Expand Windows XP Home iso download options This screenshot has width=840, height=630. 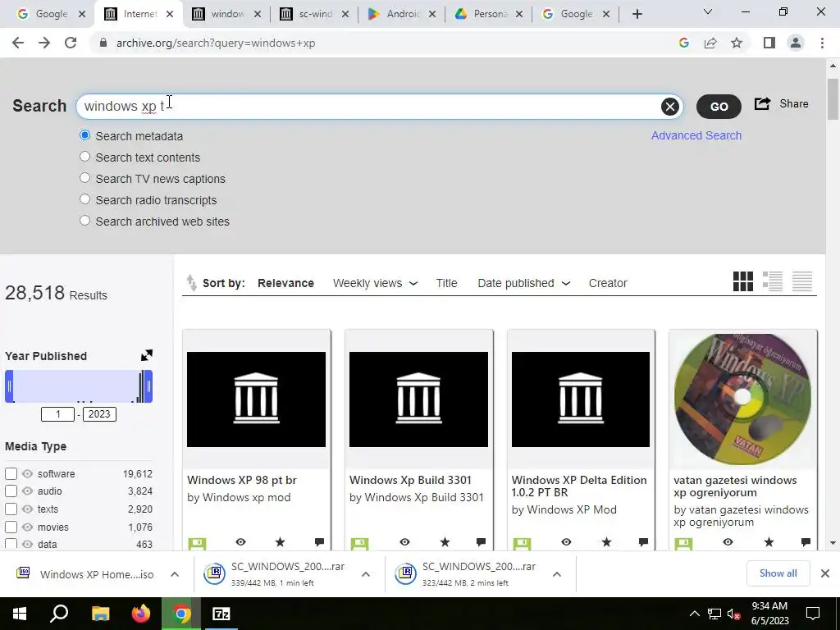point(175,574)
